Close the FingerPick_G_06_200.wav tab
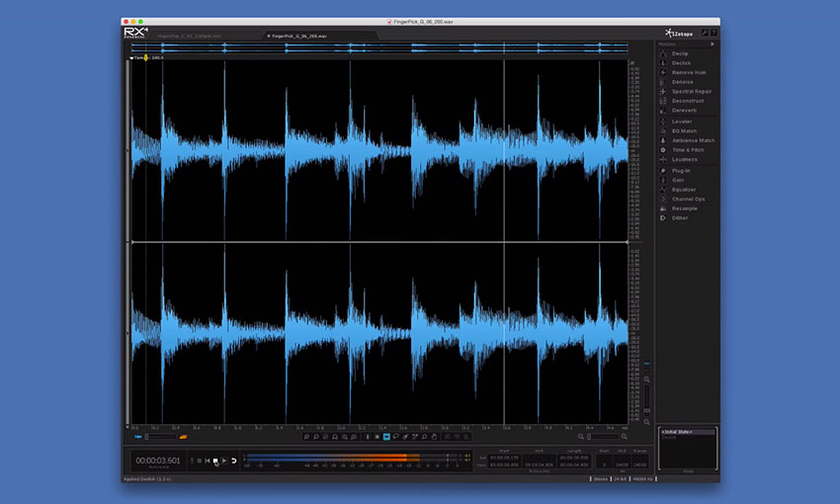 tap(269, 36)
